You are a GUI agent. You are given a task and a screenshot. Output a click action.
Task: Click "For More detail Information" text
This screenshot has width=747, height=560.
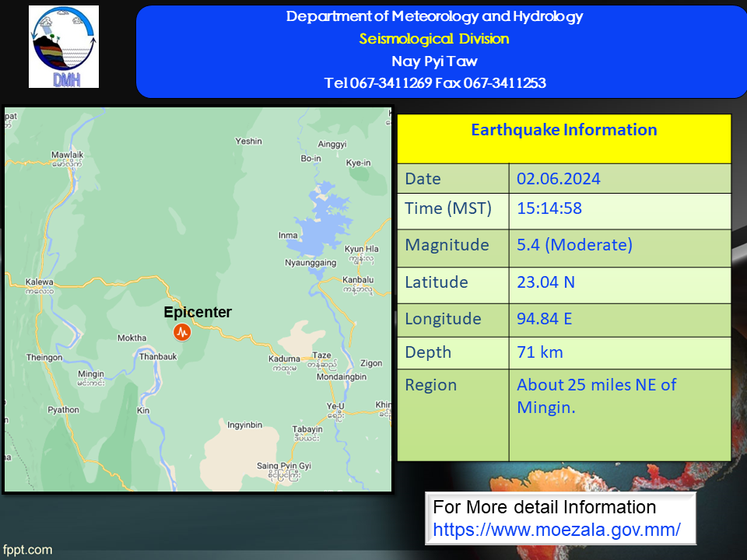point(545,507)
